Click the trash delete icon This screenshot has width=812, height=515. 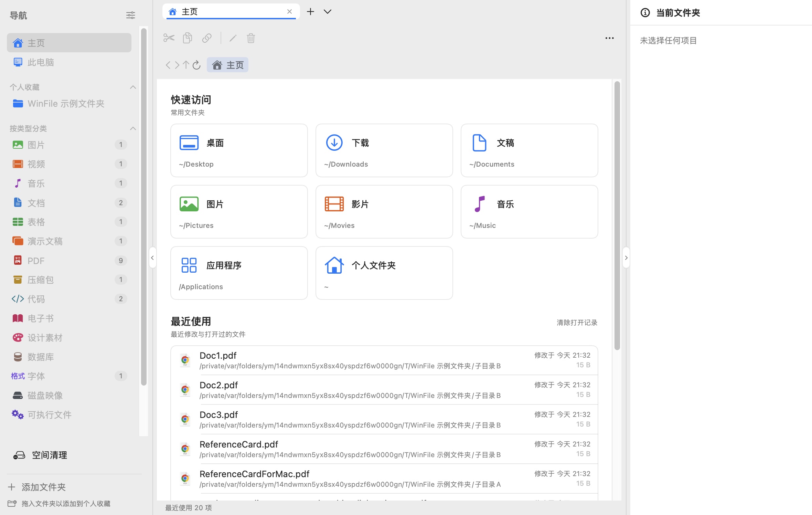point(251,38)
